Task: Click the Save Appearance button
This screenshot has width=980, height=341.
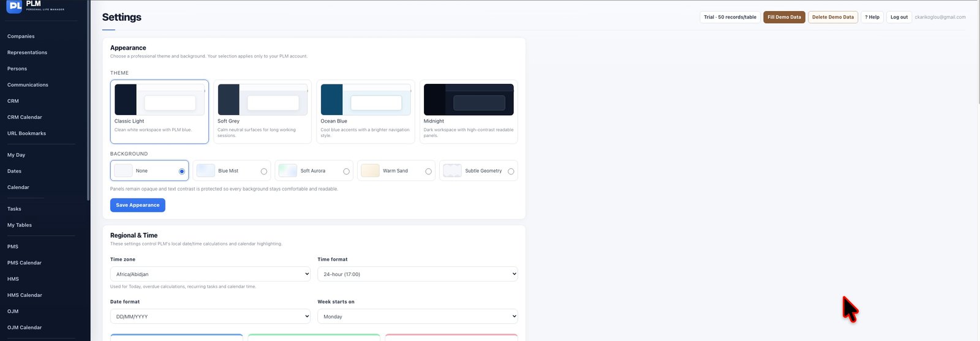Action: 138,205
